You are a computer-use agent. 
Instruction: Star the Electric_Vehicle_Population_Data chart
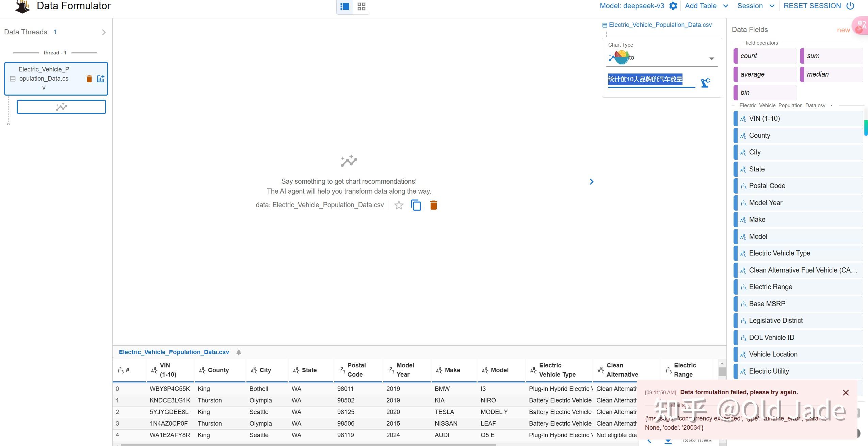pos(399,205)
